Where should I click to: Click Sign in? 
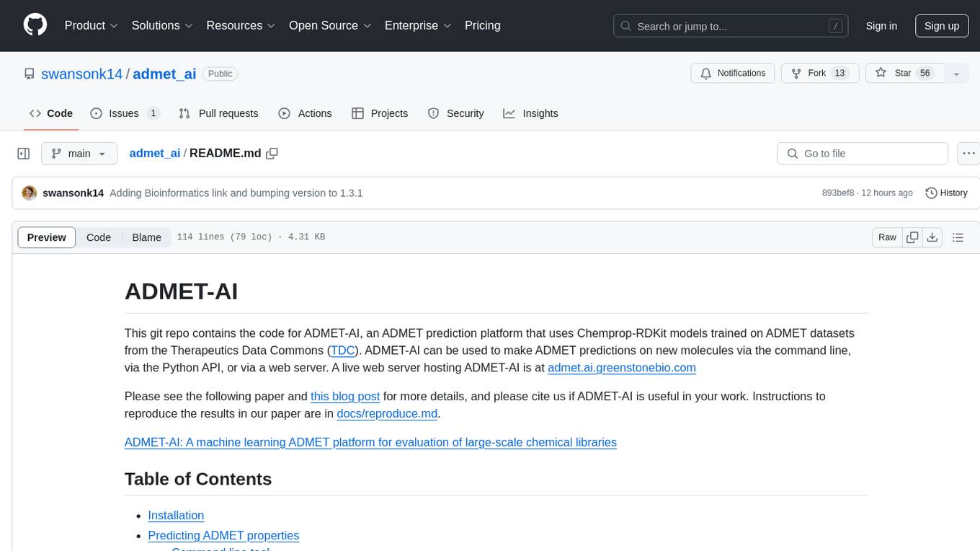tap(881, 26)
